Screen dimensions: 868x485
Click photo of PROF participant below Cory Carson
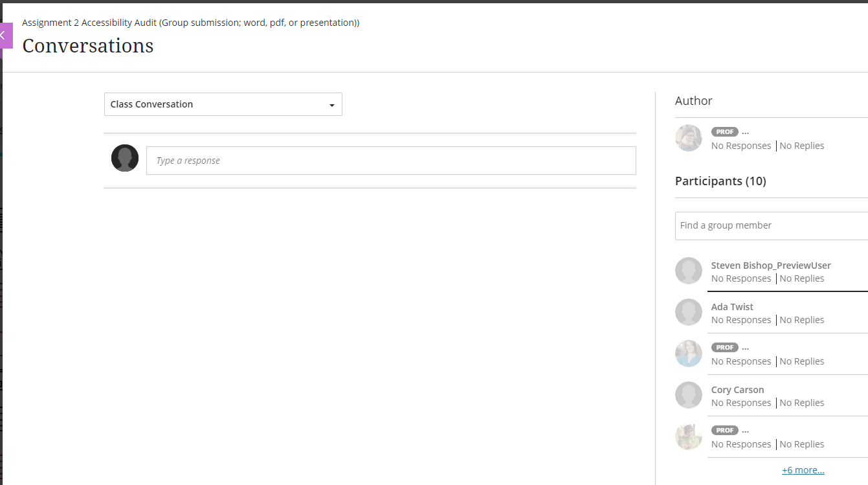(689, 436)
